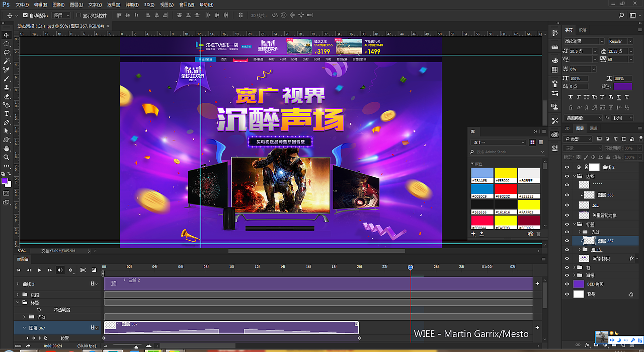
Task: Select the Pen tool
Action: (7, 121)
